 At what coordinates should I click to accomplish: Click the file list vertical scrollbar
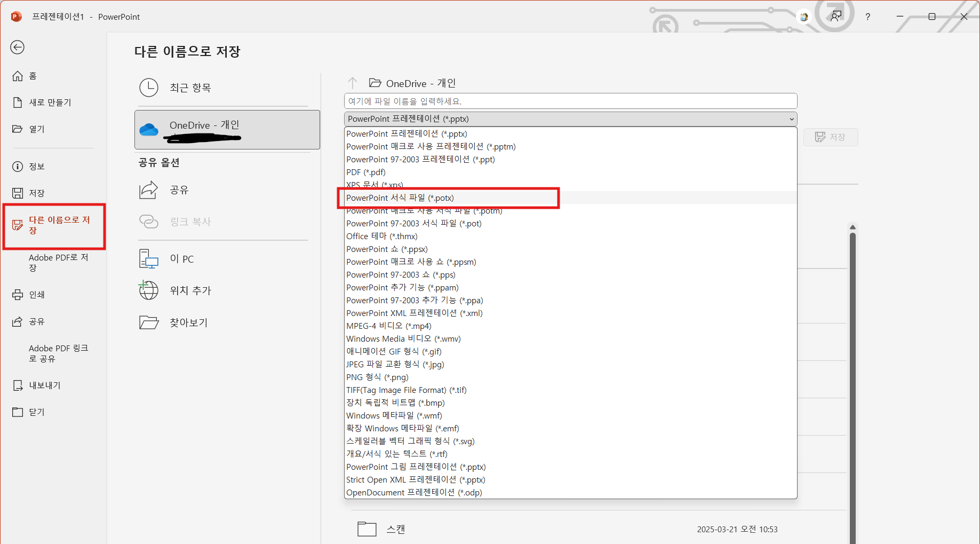tap(852, 388)
